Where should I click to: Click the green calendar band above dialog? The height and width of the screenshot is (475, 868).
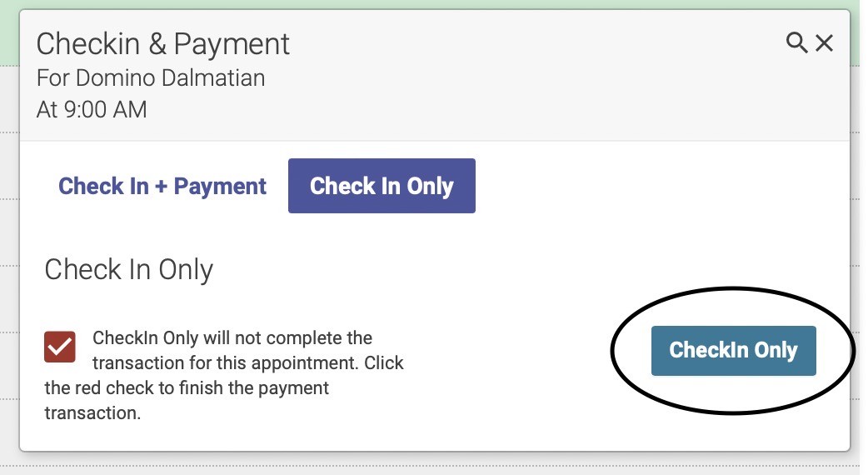point(434,4)
